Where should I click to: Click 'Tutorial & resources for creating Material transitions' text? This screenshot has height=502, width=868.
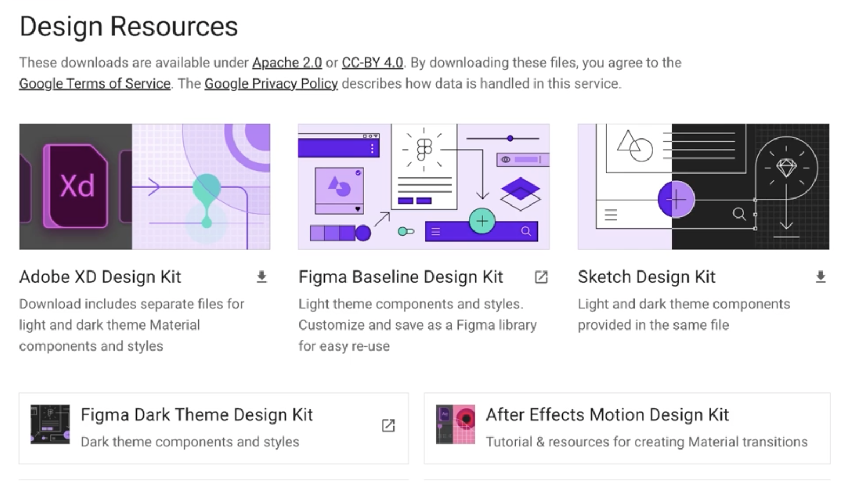[x=646, y=442]
